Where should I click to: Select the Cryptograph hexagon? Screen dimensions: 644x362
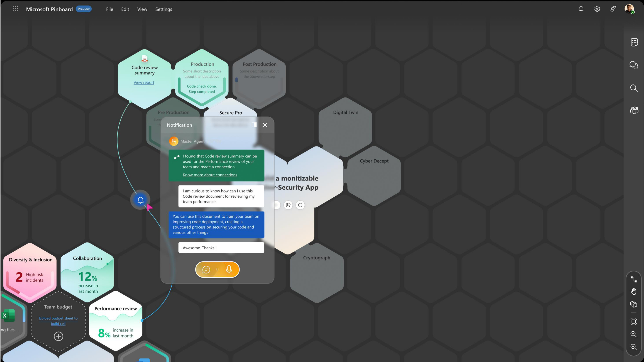click(x=317, y=273)
